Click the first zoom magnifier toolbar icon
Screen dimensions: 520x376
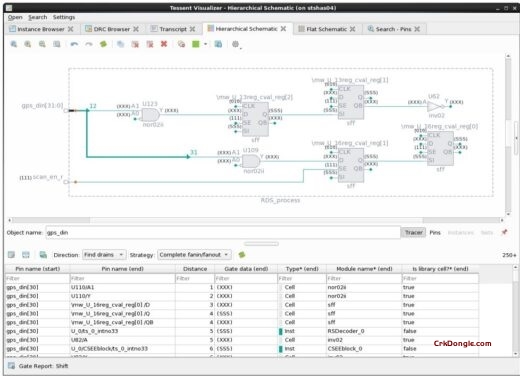coord(13,44)
